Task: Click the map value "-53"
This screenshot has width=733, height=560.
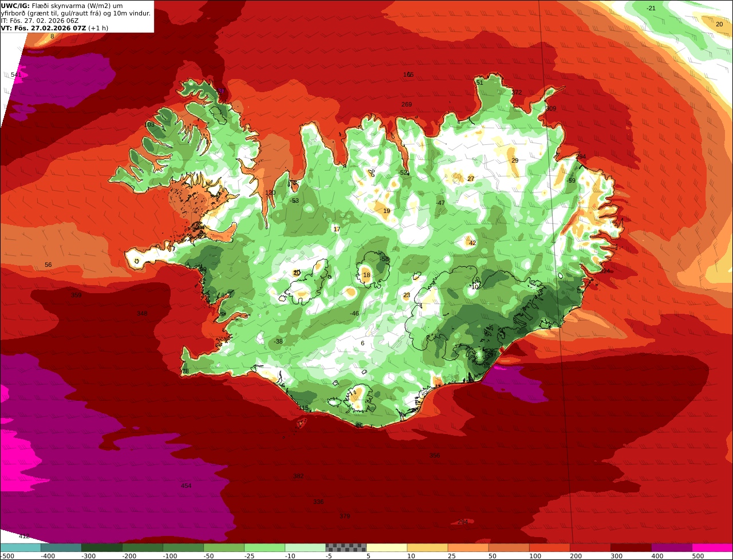Action: (x=295, y=200)
